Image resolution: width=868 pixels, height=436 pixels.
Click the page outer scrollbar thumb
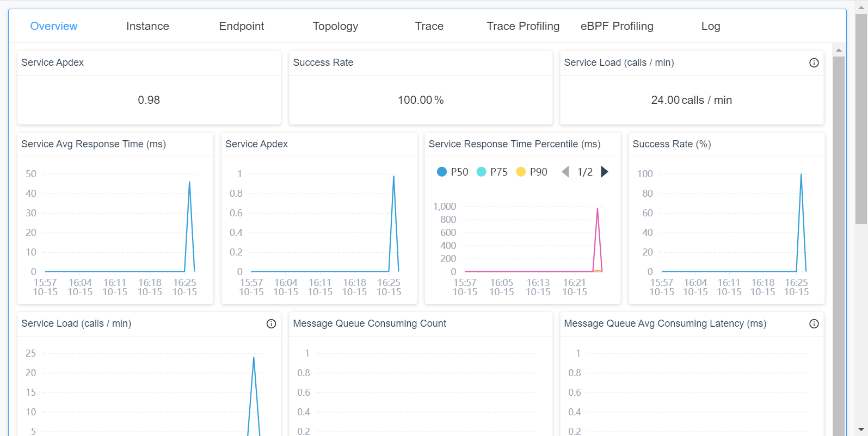coord(861,119)
